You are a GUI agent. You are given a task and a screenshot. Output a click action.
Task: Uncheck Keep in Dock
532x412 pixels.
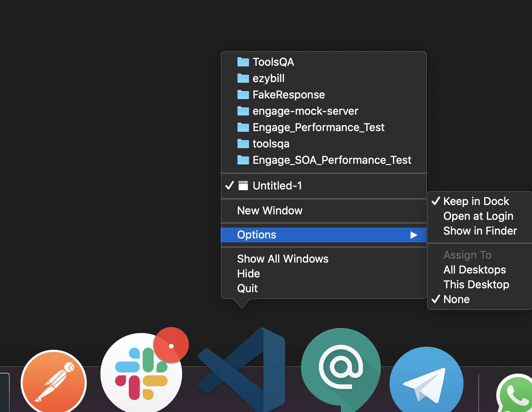[x=476, y=201]
